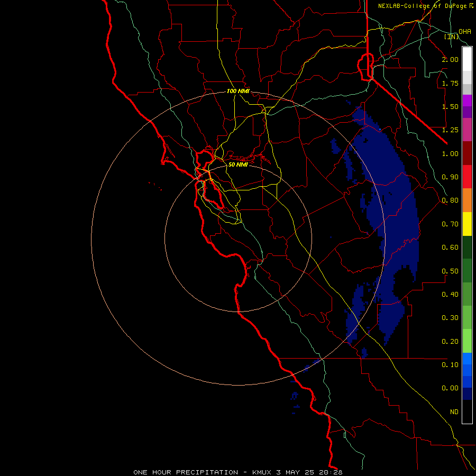Click the OHA legend heading
The image size is (476, 476).
tap(465, 31)
